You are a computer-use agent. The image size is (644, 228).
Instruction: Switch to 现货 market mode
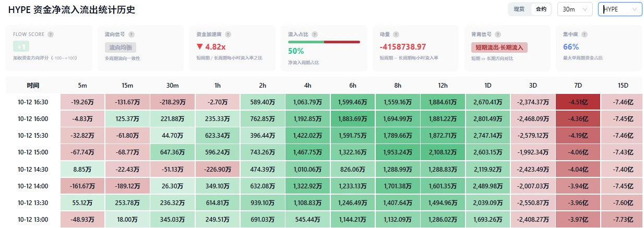pyautogui.click(x=519, y=9)
